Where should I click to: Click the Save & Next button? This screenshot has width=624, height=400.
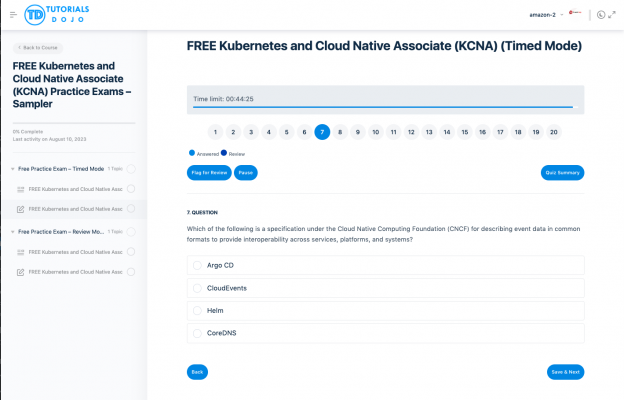pos(564,372)
